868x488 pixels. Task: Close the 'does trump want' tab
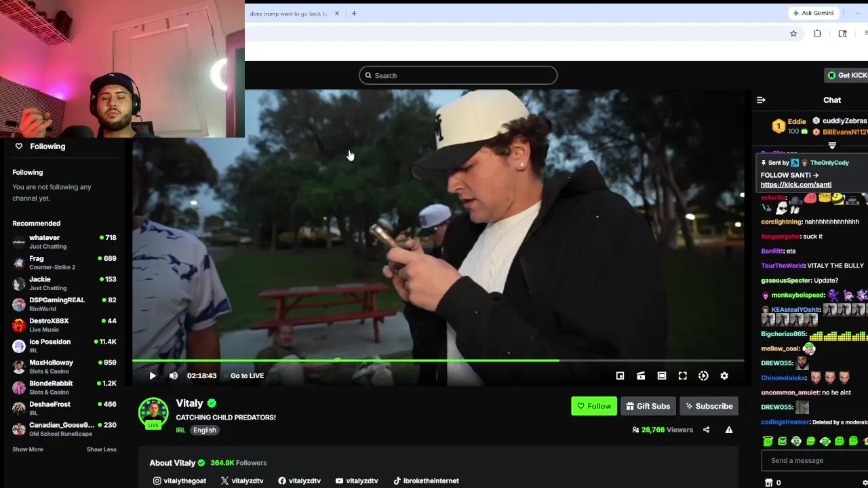pos(336,13)
